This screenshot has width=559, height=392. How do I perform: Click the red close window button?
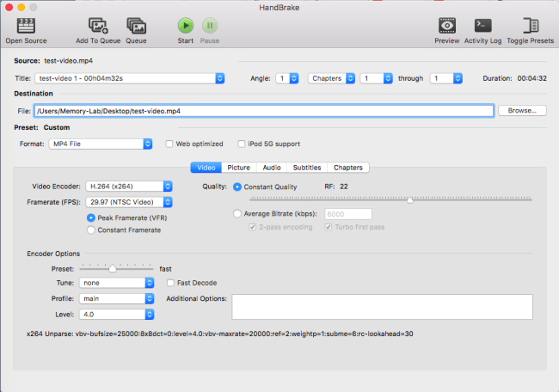[9, 7]
